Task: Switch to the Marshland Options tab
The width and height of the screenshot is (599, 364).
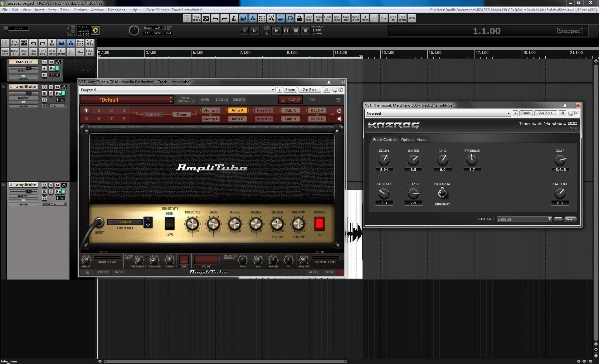Action: click(x=407, y=140)
